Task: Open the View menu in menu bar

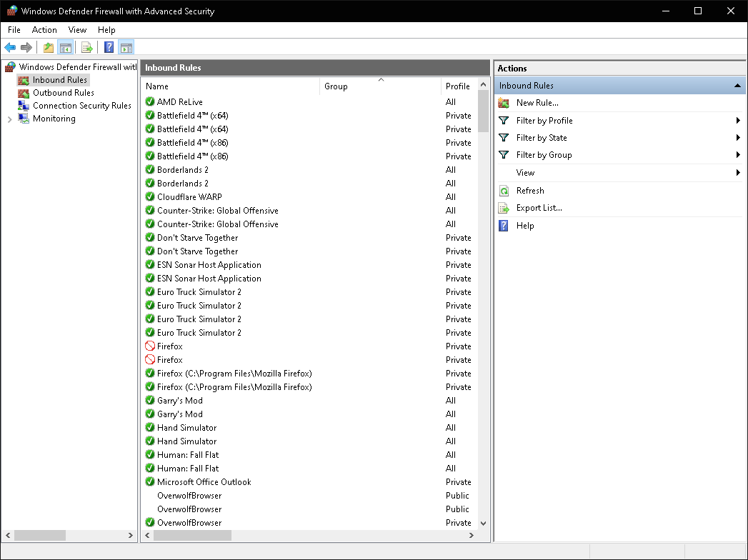Action: point(77,29)
